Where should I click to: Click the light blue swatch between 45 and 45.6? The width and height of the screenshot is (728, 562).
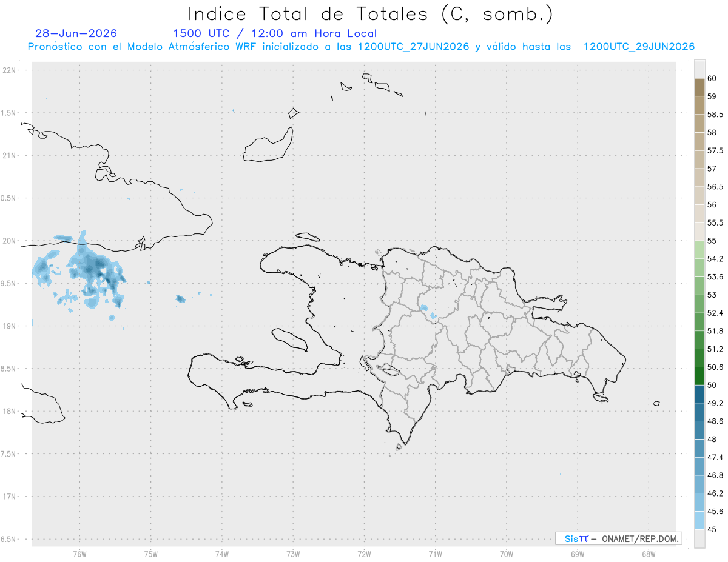click(x=699, y=520)
